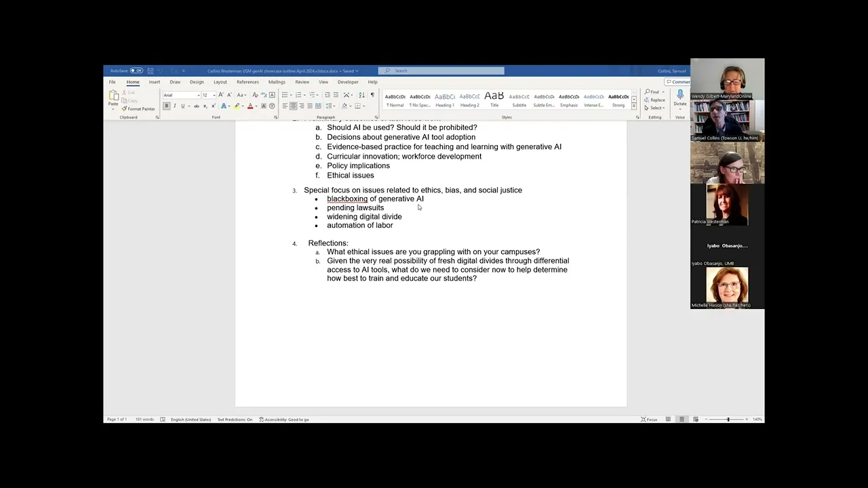
Task: Apply the Title style
Action: click(494, 100)
